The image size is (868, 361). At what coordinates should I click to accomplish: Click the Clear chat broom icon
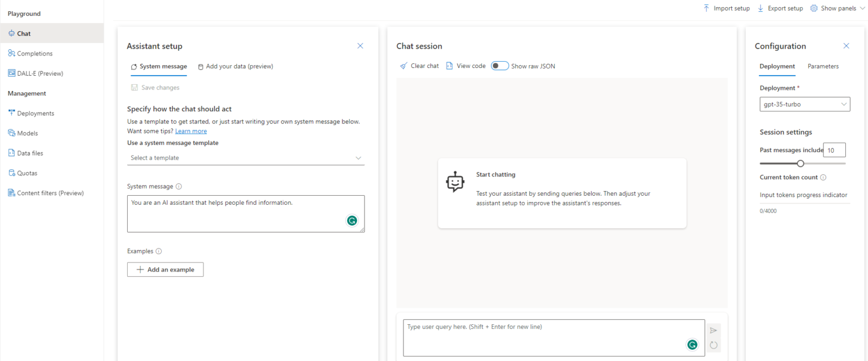coord(403,65)
